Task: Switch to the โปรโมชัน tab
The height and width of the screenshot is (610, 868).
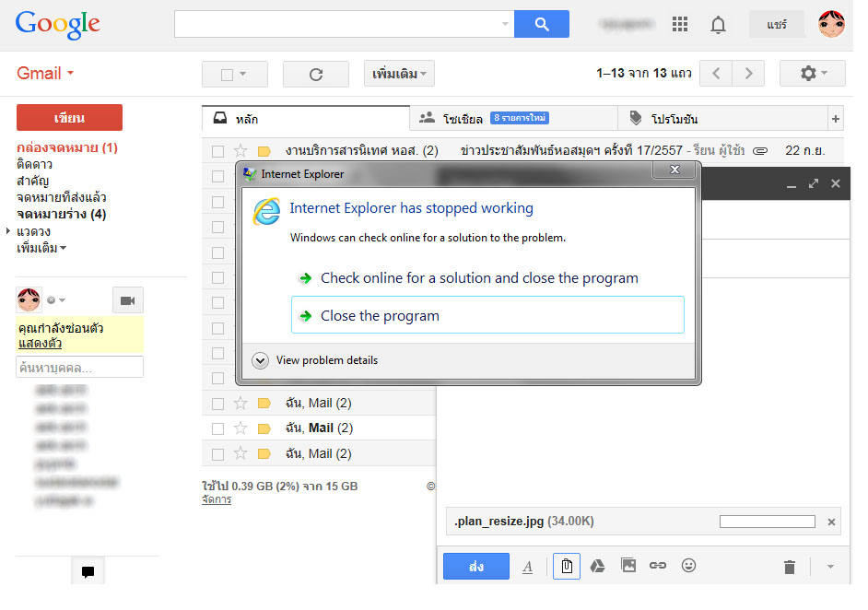Action: (721, 119)
